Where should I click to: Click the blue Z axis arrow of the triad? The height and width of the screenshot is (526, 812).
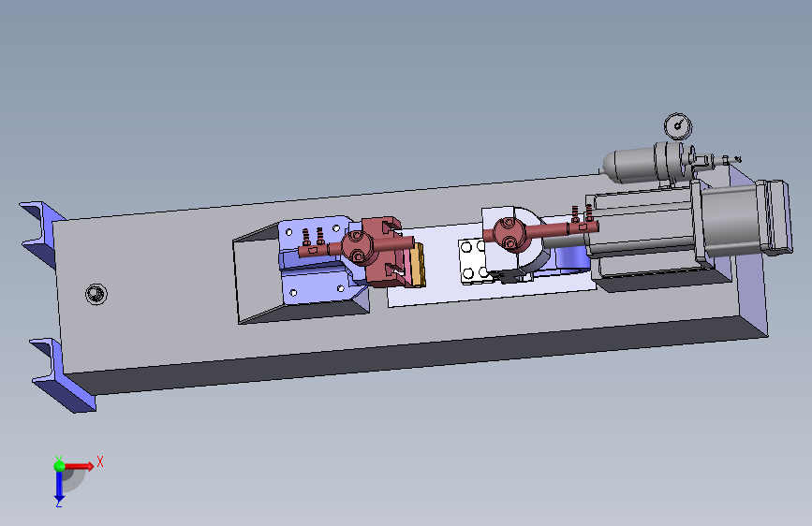(x=59, y=487)
